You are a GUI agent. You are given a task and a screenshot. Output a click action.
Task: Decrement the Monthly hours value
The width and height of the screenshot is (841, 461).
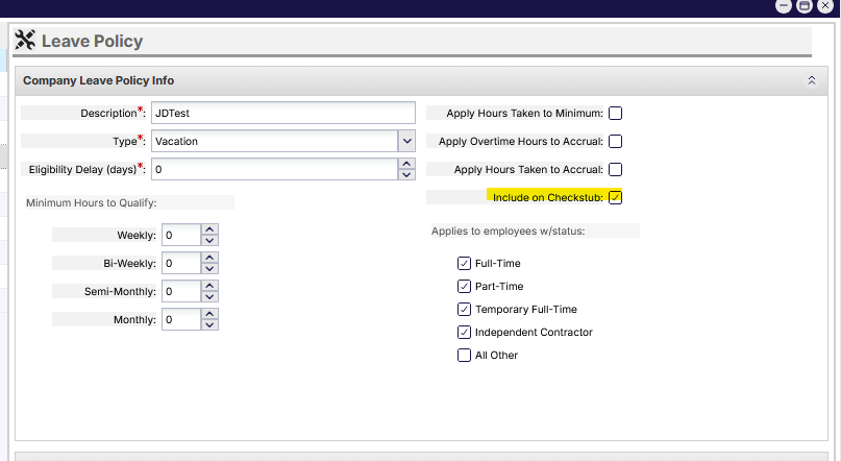pyautogui.click(x=210, y=325)
